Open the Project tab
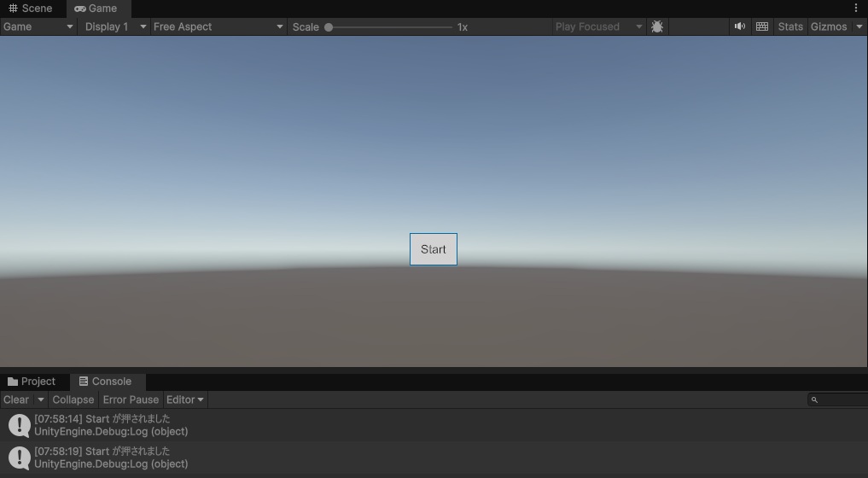The width and height of the screenshot is (868, 478). (32, 381)
